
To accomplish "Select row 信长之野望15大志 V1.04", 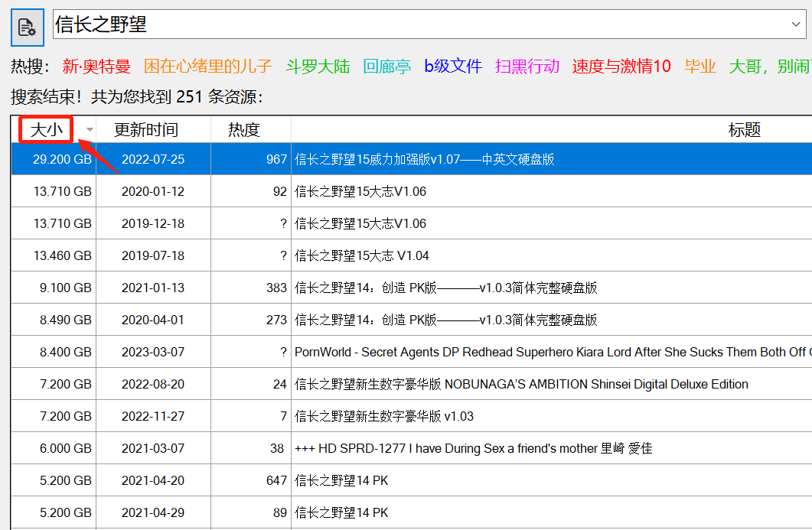I will [412, 255].
